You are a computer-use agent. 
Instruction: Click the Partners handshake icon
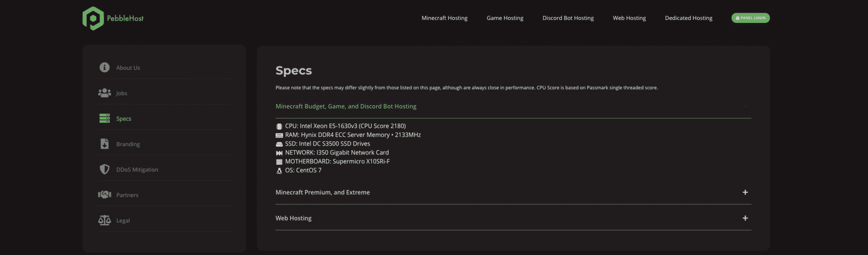tap(104, 195)
